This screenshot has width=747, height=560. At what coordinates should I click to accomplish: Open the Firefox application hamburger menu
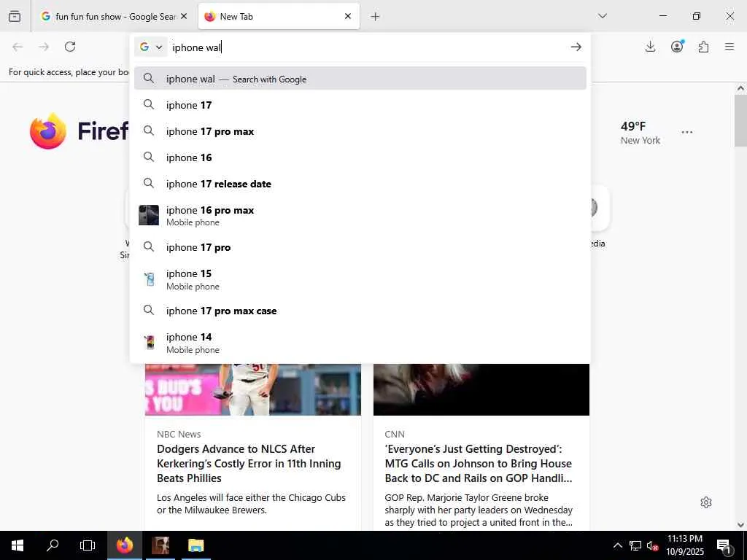[x=729, y=47]
